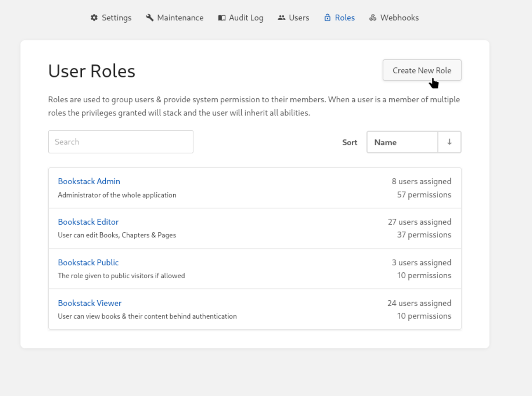Click 'User can view books' description
Image resolution: width=532 pixels, height=396 pixels.
pos(147,316)
